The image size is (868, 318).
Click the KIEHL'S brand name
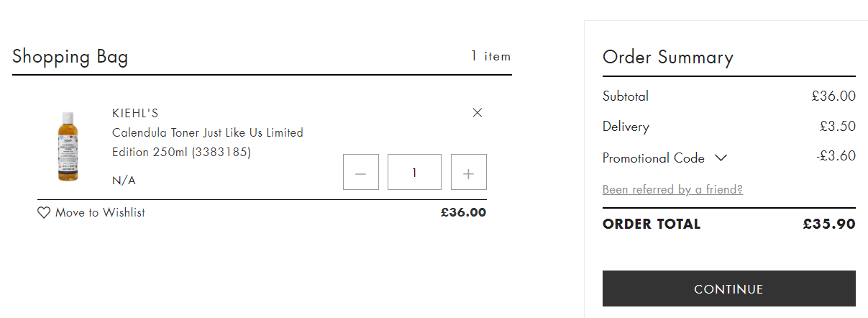[135, 113]
